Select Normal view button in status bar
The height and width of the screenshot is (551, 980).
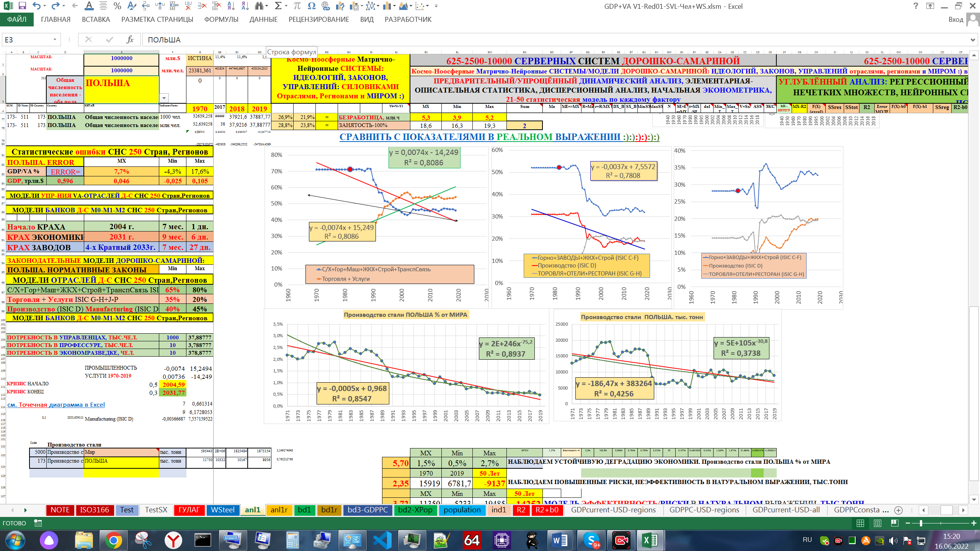pos(860,523)
